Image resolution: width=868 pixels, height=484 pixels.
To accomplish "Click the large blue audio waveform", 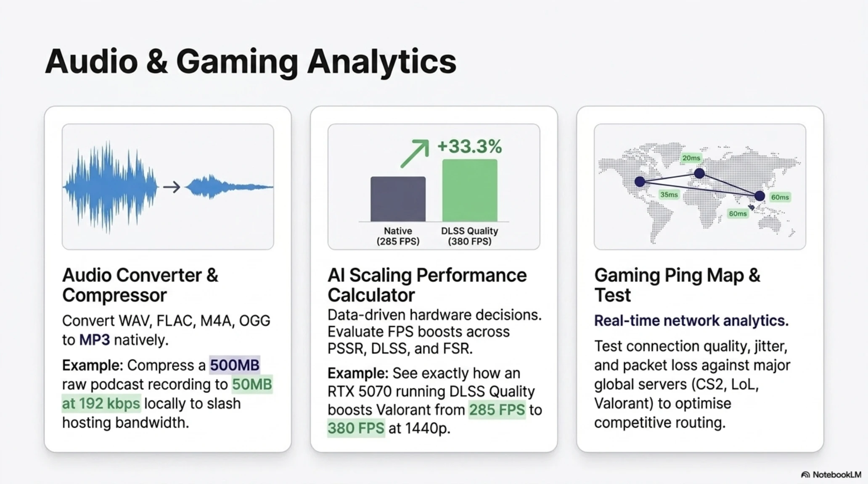I will (x=111, y=187).
